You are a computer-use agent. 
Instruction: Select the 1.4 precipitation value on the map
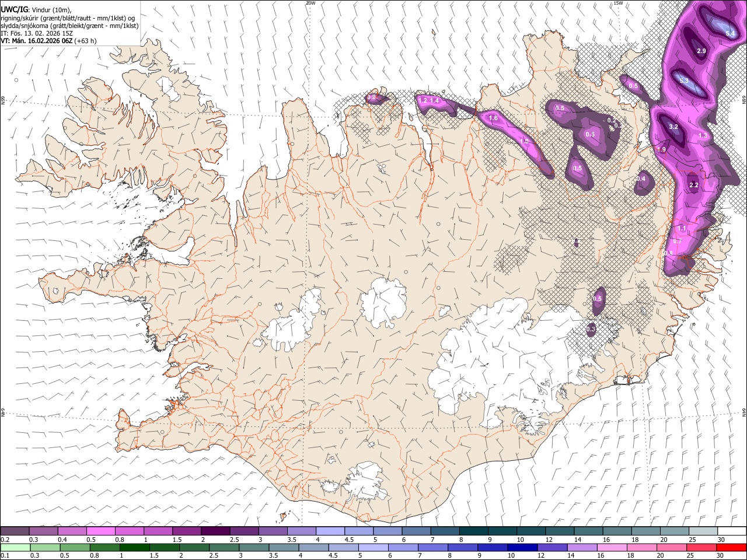(434, 101)
